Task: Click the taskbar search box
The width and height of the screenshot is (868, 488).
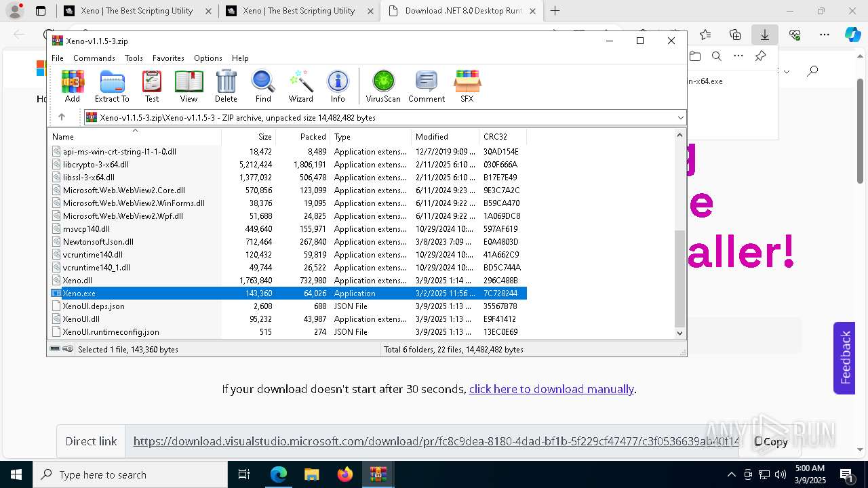Action: pyautogui.click(x=130, y=474)
